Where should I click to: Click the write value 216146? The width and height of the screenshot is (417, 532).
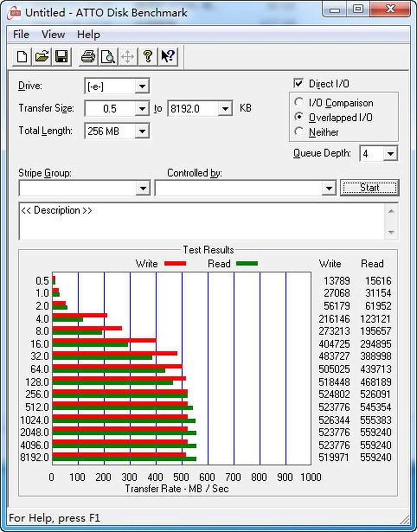[x=334, y=319]
